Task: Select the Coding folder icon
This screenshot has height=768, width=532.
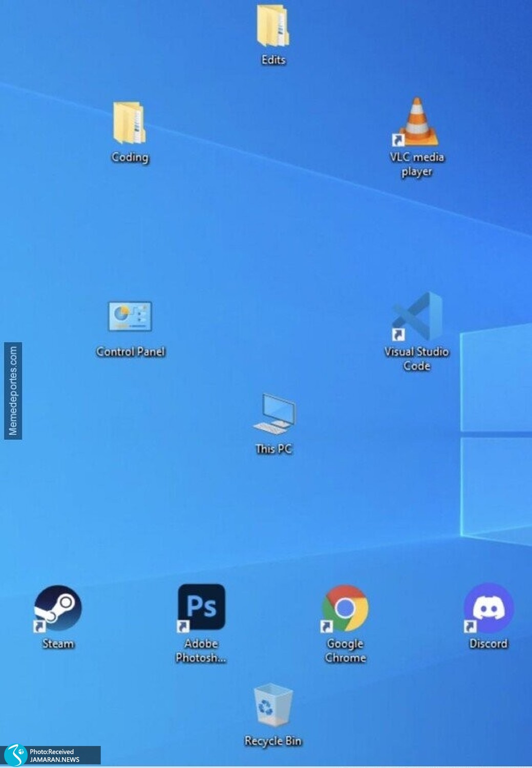Action: click(130, 123)
